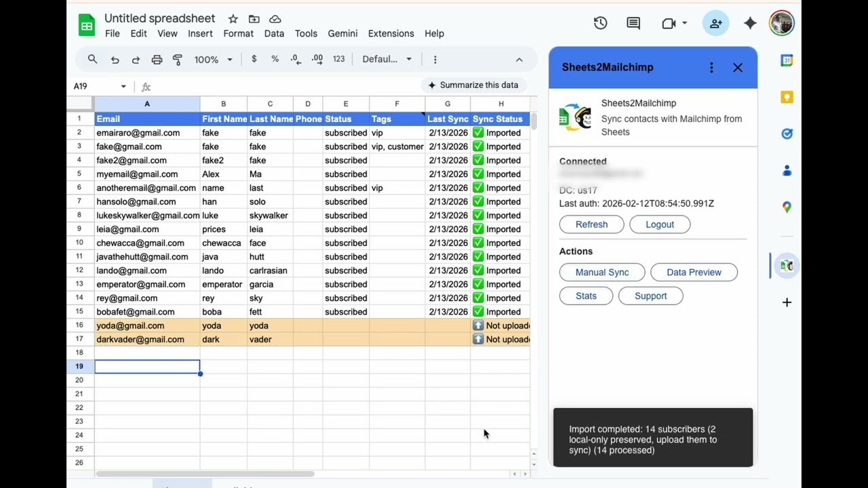Click the Logout button
Screen dimensions: 868x488
click(660, 224)
